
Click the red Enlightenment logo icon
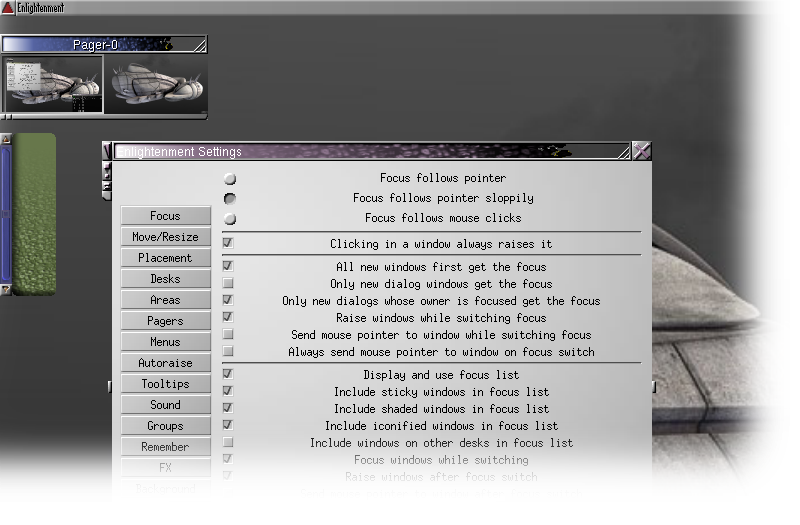(x=8, y=8)
